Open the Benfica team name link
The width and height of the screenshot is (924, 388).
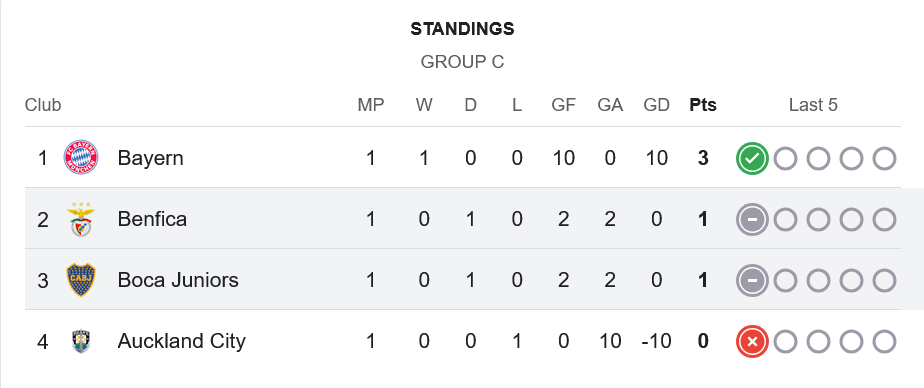152,219
